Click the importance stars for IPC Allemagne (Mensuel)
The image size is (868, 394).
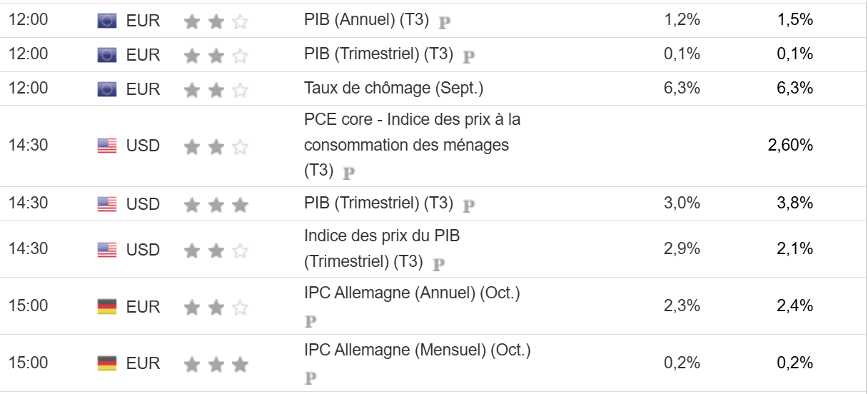216,365
